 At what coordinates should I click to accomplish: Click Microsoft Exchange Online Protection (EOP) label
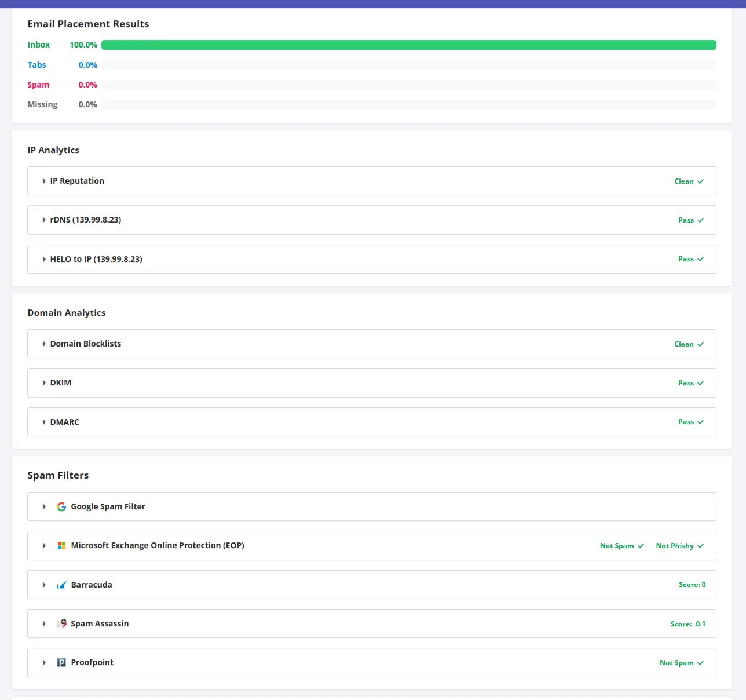158,545
